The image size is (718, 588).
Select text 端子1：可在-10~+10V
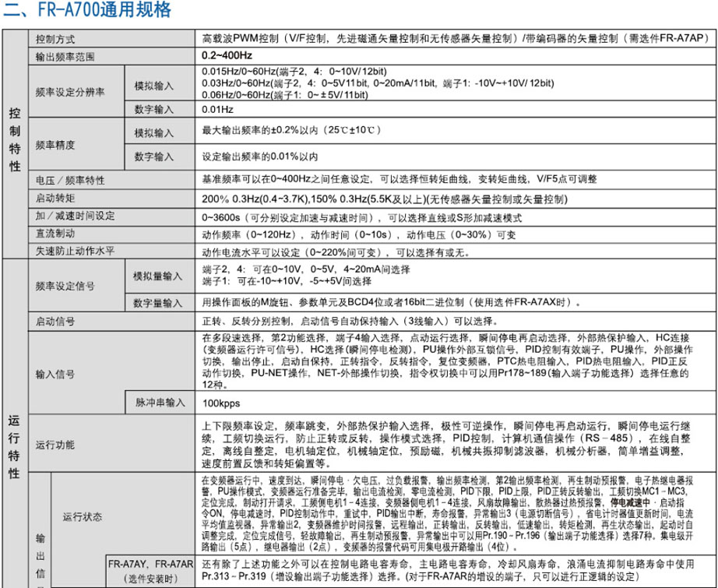click(x=252, y=281)
